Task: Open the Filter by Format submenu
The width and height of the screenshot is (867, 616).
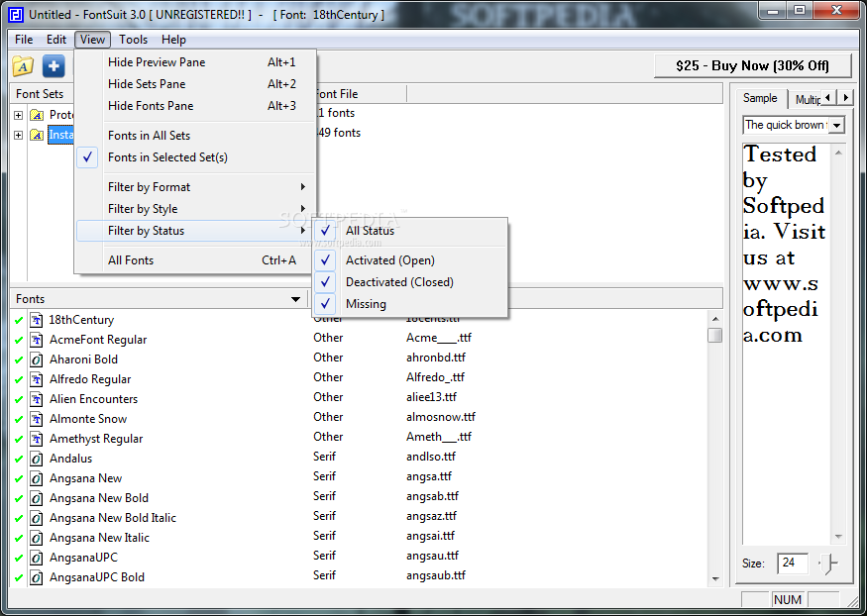Action: coord(196,187)
